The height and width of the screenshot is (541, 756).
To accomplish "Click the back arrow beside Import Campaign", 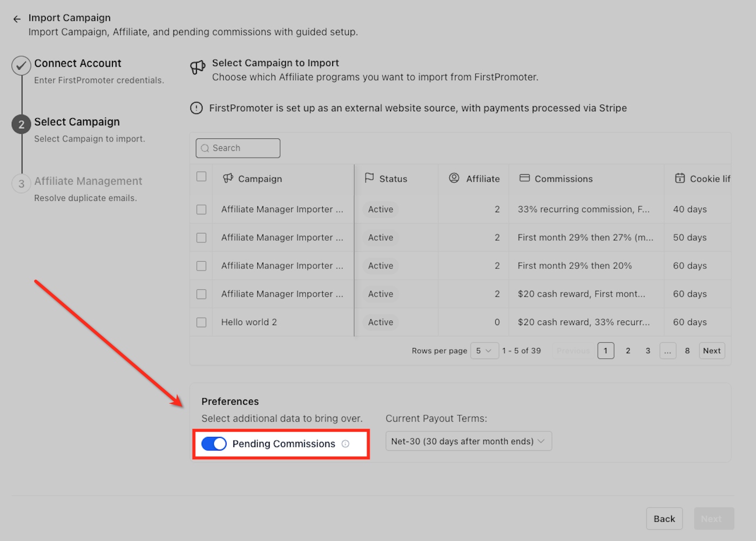I will tap(17, 19).
